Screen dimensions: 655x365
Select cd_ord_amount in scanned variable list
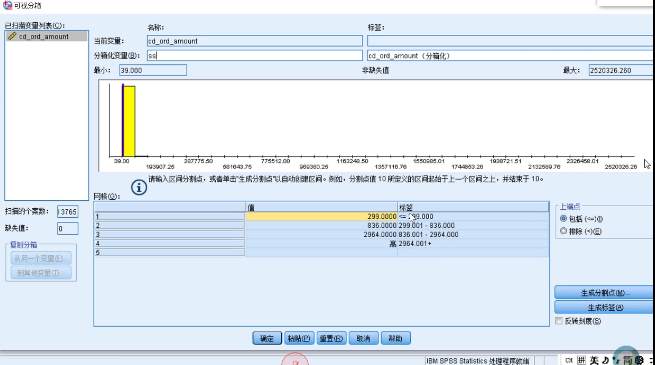[46, 36]
